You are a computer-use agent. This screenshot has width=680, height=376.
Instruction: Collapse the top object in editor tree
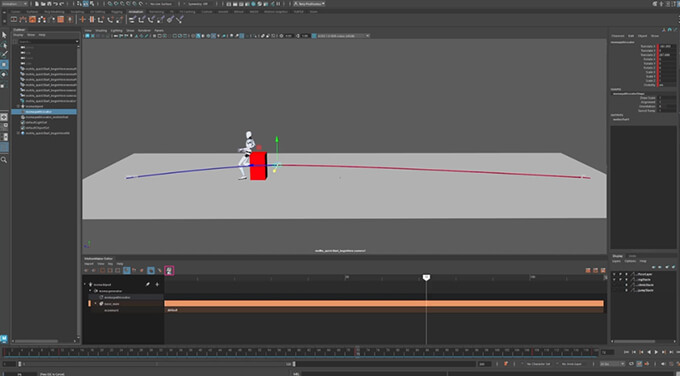pos(85,284)
